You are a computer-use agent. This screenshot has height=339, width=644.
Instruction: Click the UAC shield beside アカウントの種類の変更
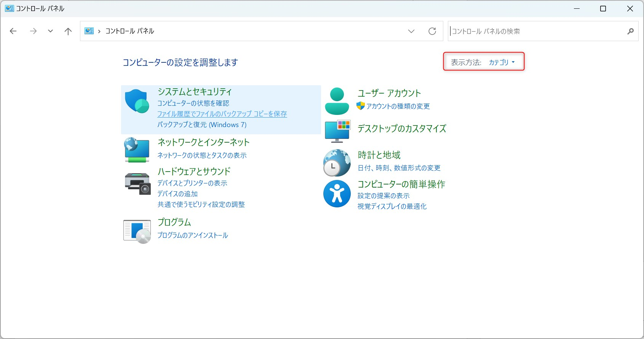(361, 106)
